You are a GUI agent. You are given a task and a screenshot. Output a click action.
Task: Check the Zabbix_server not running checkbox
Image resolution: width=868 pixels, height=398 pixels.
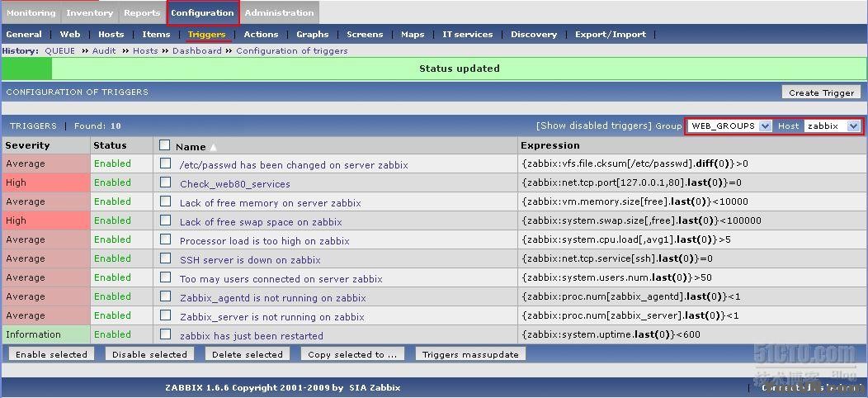coord(166,315)
